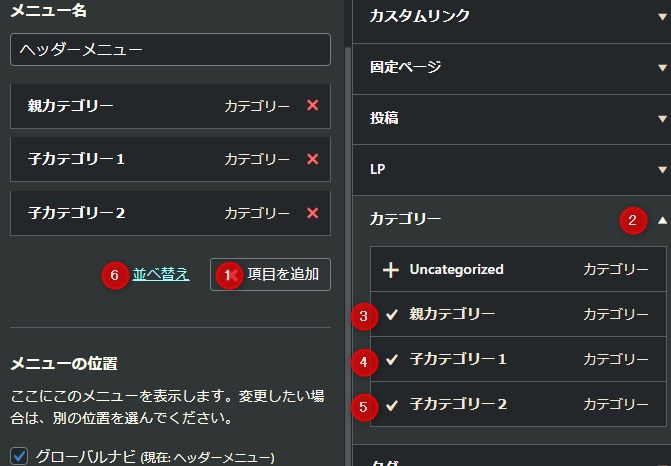Click the checkmark icon beside 子カテゴリー1

391,359
